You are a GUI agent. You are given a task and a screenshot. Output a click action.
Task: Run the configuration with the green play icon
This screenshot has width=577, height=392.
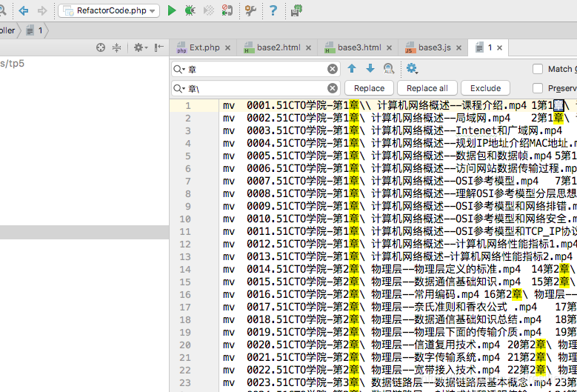[172, 10]
